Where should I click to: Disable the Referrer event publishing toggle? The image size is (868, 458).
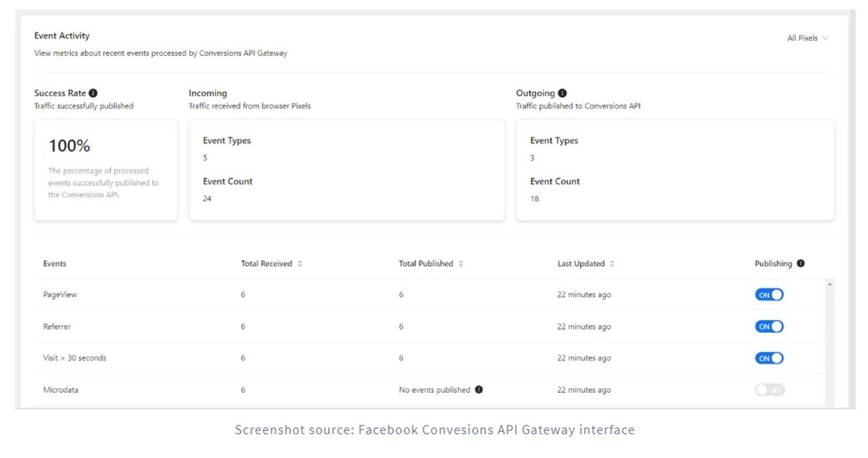point(769,327)
